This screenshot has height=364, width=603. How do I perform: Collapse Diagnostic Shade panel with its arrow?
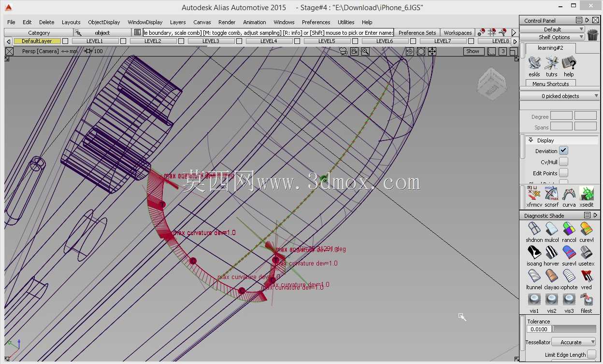click(x=595, y=215)
